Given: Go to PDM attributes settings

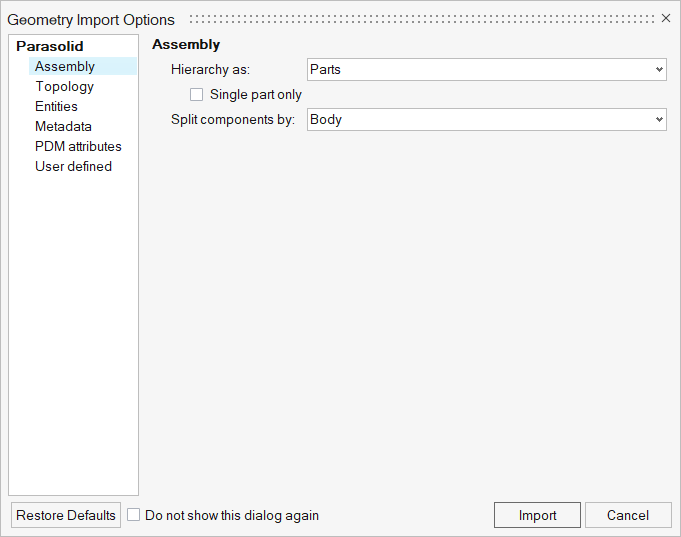Looking at the screenshot, I should [x=78, y=146].
